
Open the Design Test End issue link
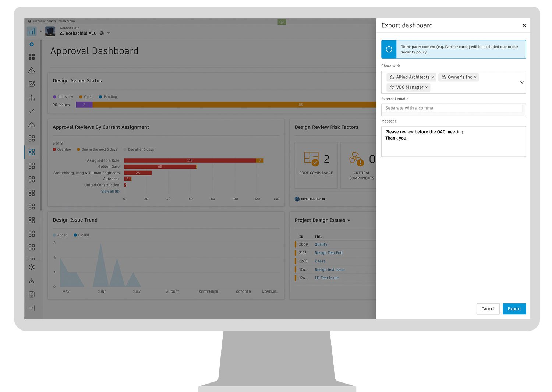click(328, 252)
